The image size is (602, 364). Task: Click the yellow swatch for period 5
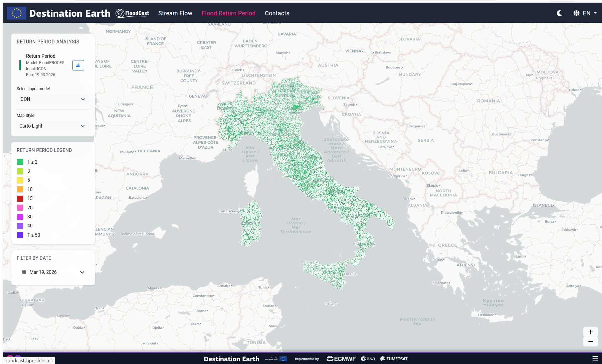coord(20,180)
